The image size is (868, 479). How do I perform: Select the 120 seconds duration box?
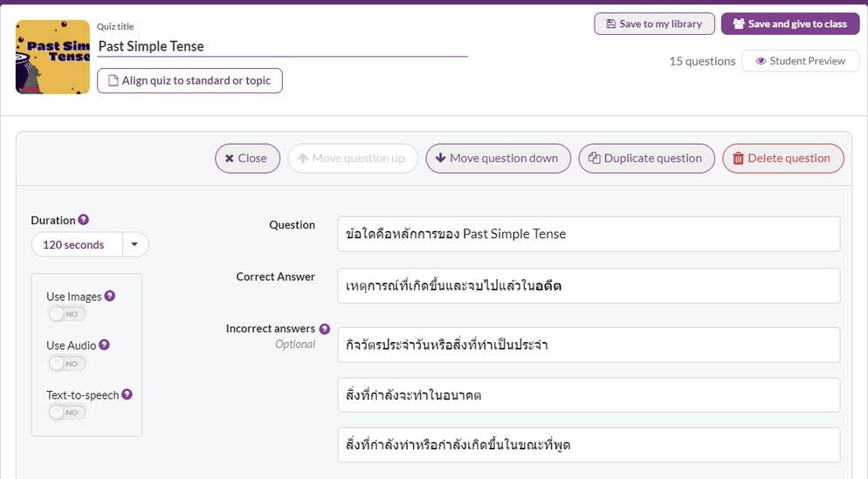[x=76, y=244]
